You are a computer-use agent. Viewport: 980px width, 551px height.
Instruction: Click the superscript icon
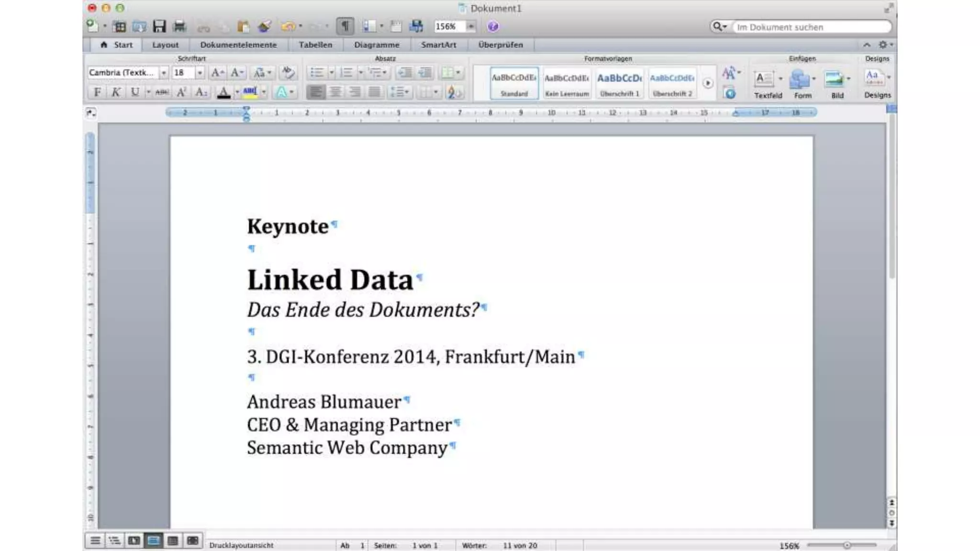[181, 92]
